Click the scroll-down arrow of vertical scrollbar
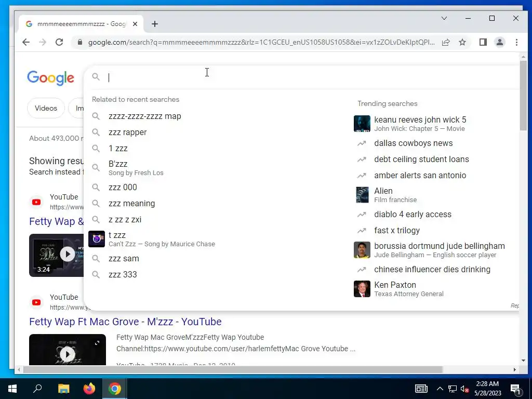 click(523, 361)
